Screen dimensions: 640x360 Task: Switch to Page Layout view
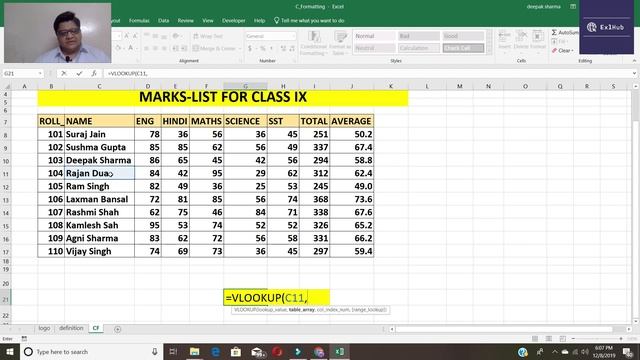click(x=549, y=339)
